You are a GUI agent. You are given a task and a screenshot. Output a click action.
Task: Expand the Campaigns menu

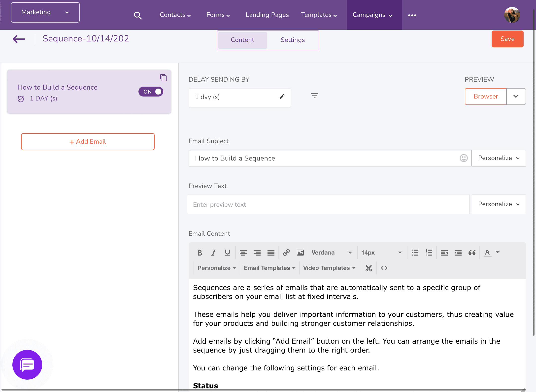point(374,15)
